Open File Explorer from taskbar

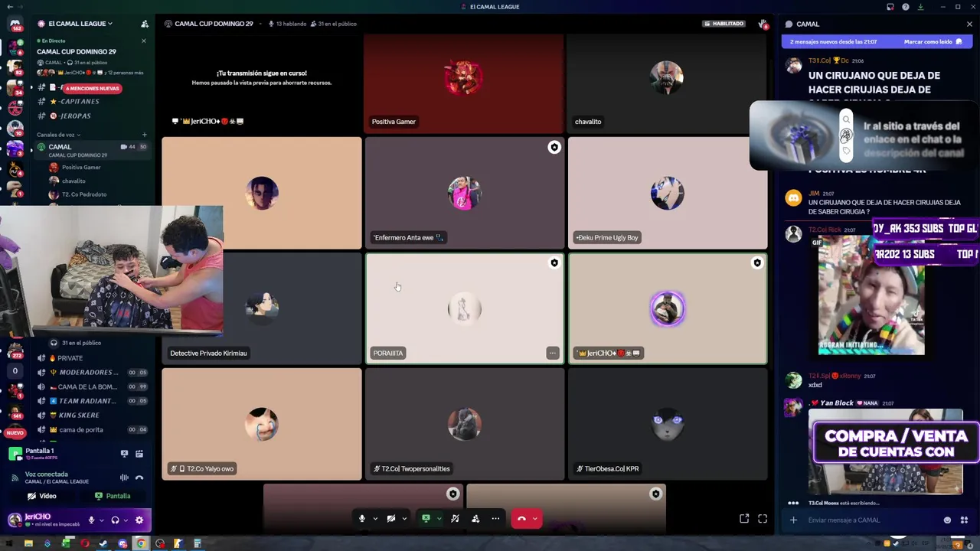coord(28,544)
